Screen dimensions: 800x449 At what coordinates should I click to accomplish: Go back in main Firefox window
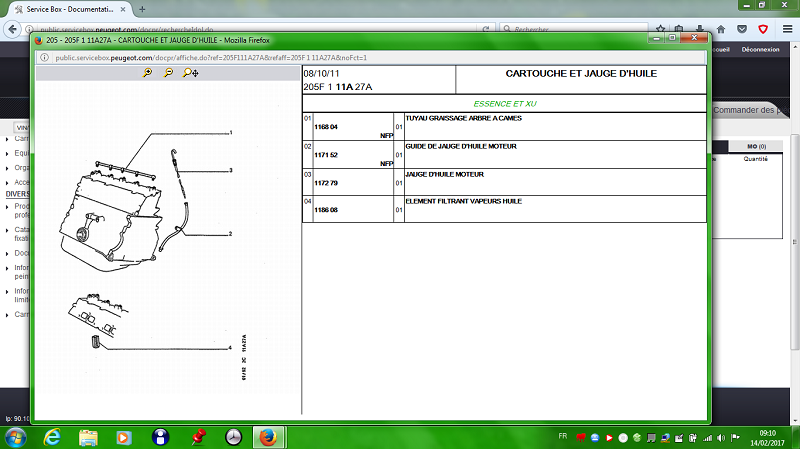click(x=13, y=29)
